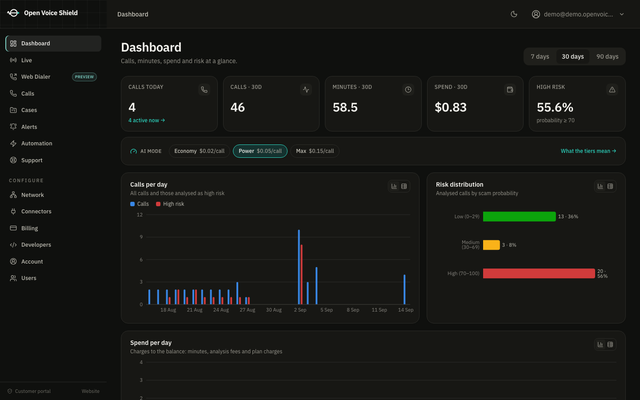Screen dimensions: 640x400
Task: Click the clock icon on Minutes 30D card
Action: [x=408, y=90]
